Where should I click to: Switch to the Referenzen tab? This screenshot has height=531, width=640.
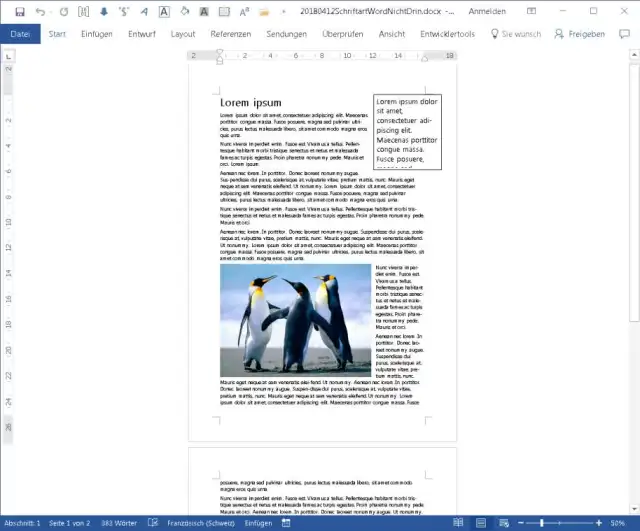point(231,33)
